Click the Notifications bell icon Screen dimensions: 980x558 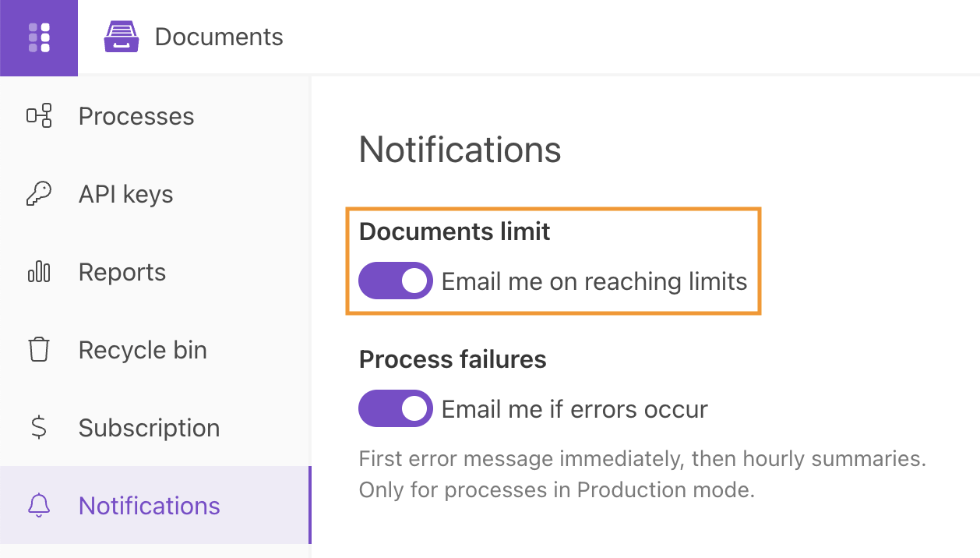tap(39, 505)
